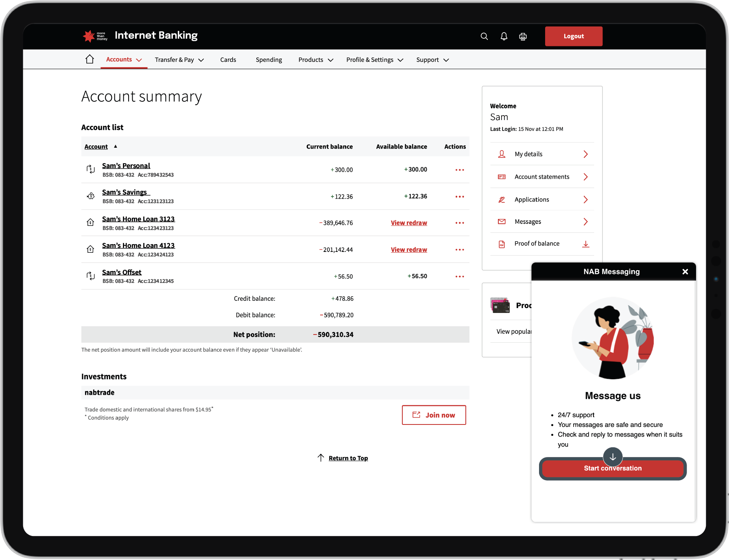Image resolution: width=729 pixels, height=560 pixels.
Task: Click the search magnifier icon in header
Action: coord(484,36)
